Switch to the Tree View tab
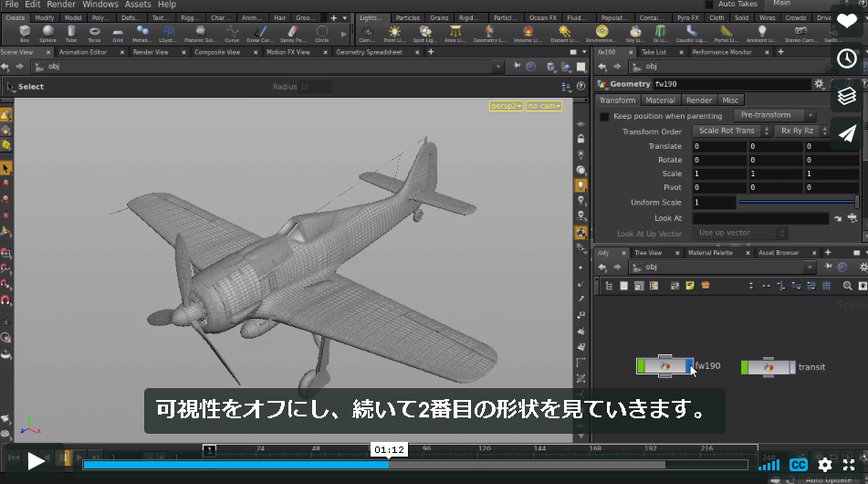Image resolution: width=868 pixels, height=484 pixels. (x=648, y=253)
